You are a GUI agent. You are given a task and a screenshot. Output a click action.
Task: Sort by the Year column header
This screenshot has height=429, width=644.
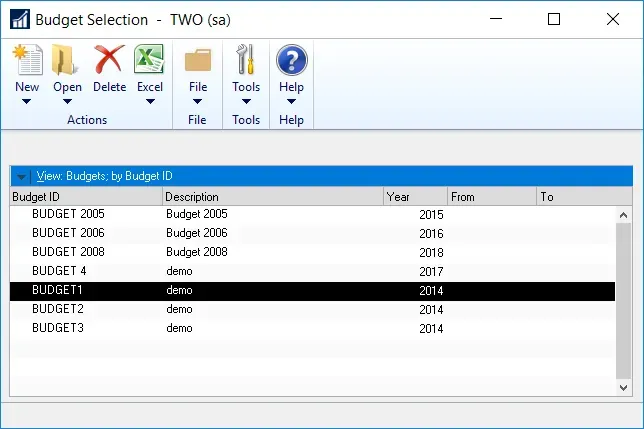tap(415, 197)
